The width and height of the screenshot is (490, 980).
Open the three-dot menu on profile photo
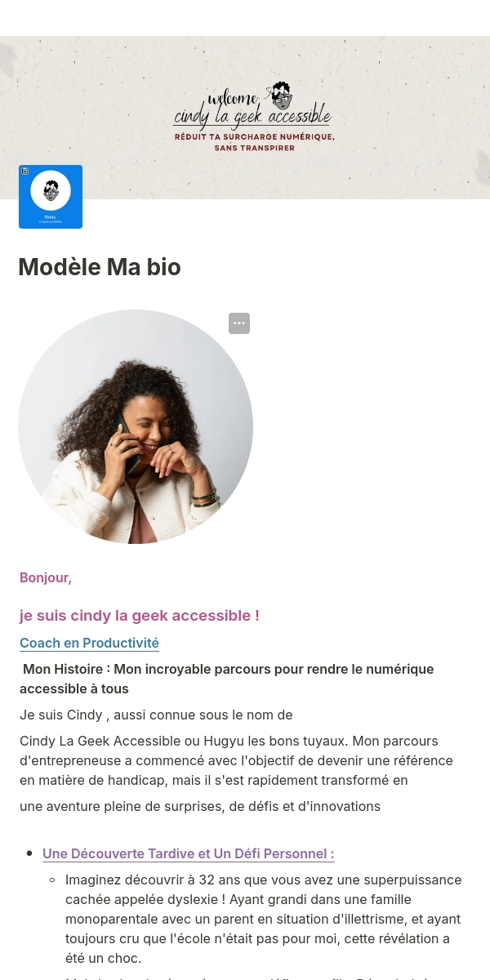239,323
